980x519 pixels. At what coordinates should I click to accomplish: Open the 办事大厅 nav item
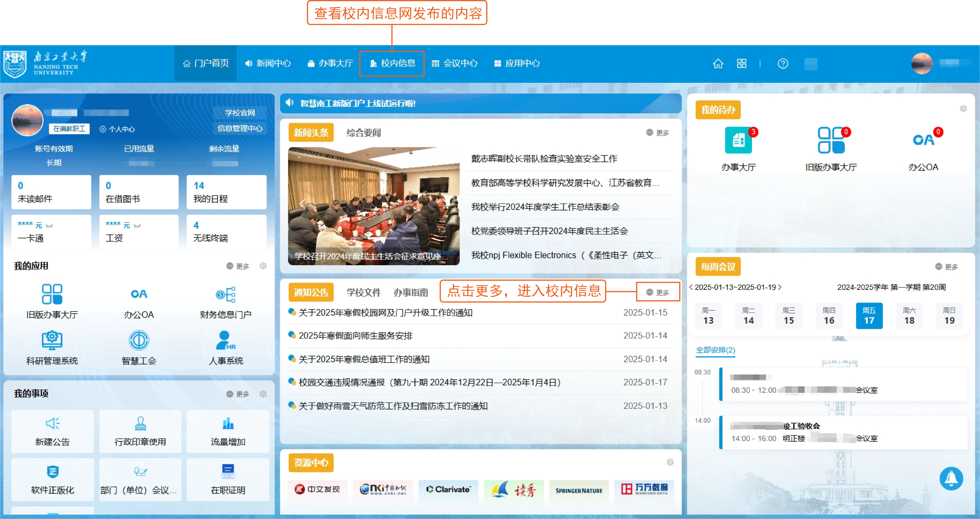point(330,63)
